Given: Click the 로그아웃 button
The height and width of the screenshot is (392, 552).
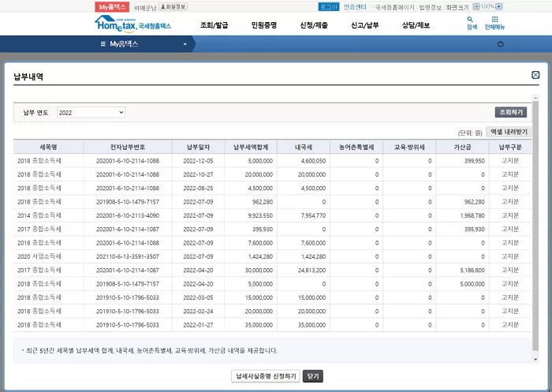Looking at the screenshot, I should point(329,6).
